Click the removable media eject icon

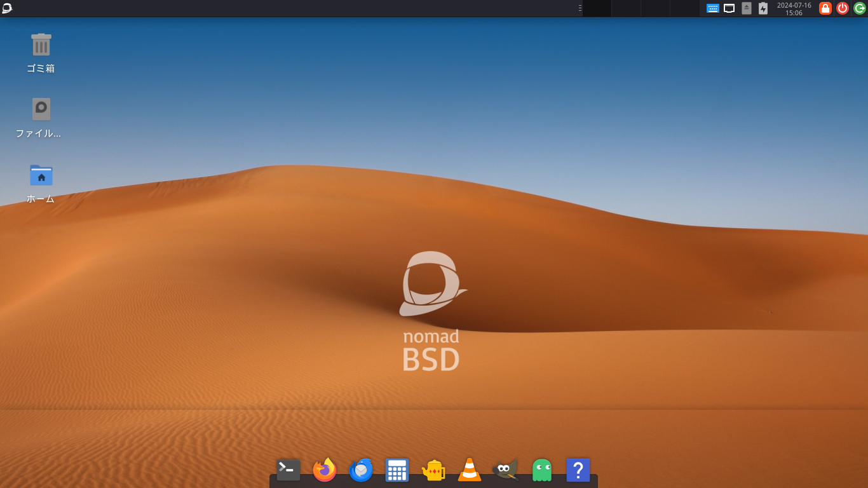(747, 8)
